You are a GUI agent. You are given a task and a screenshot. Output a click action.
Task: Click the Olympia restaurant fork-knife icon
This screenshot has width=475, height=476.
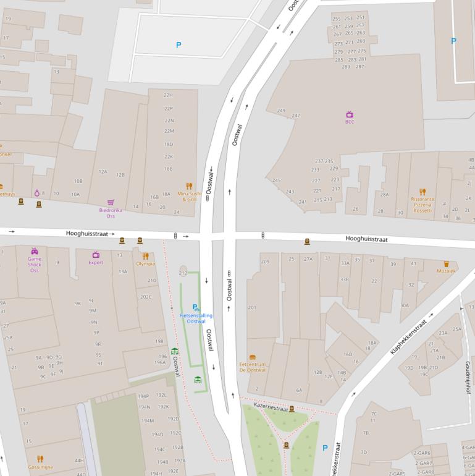tap(146, 256)
